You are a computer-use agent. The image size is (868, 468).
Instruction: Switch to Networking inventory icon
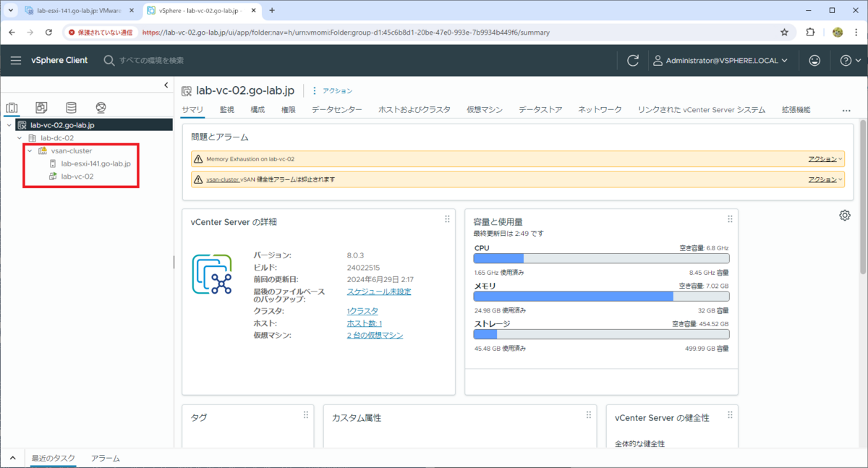tap(101, 108)
